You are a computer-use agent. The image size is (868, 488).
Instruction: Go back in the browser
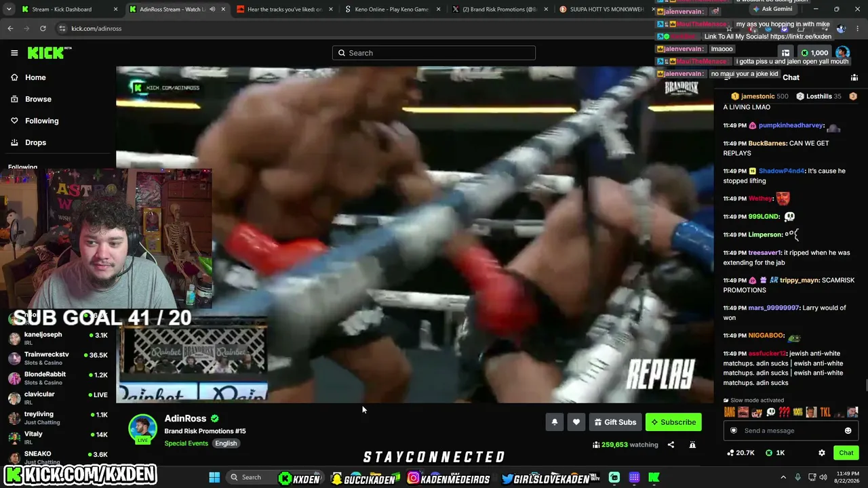(x=10, y=28)
